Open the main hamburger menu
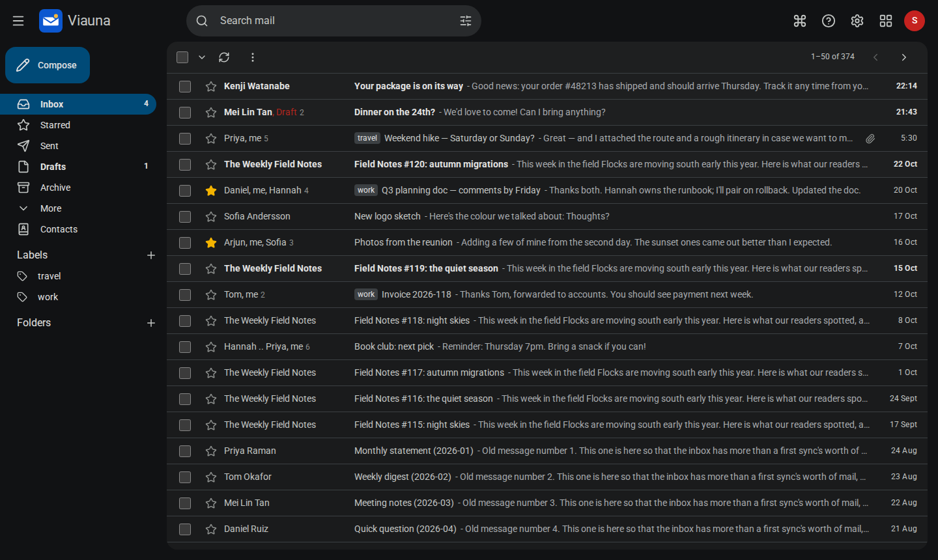Screen dimensions: 938x560 click(18, 21)
